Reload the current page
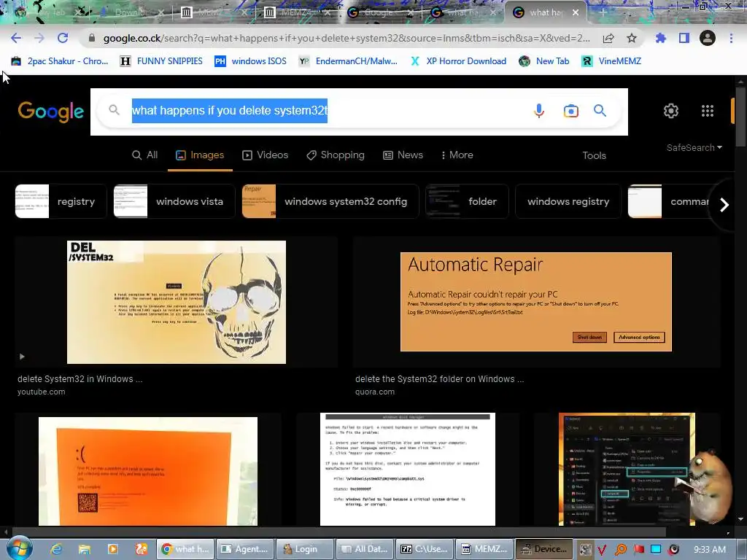This screenshot has width=747, height=560. pos(63,38)
